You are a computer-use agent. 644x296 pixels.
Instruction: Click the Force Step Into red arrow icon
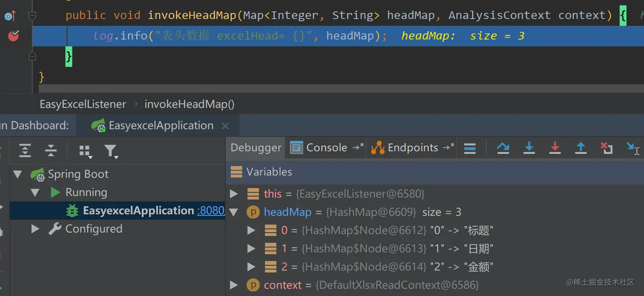pyautogui.click(x=555, y=148)
